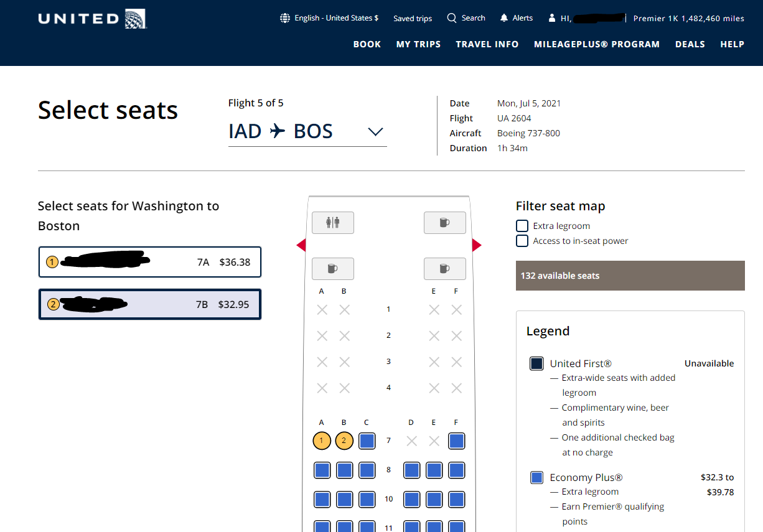763x532 pixels.
Task: Open MileagePlus Program menu
Action: 597,44
